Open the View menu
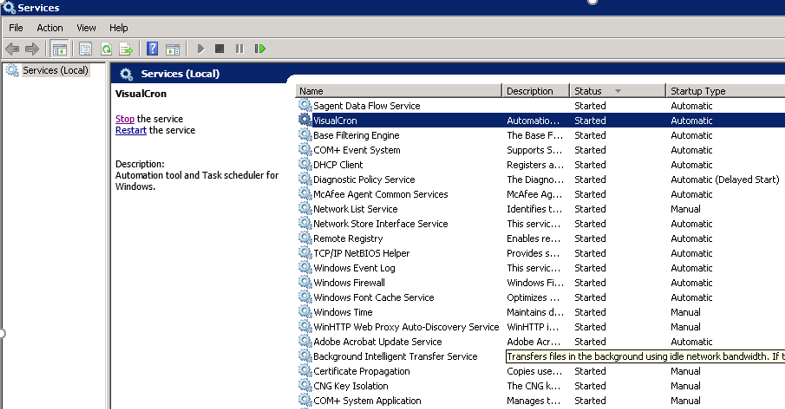This screenshot has height=409, width=785. pos(86,28)
